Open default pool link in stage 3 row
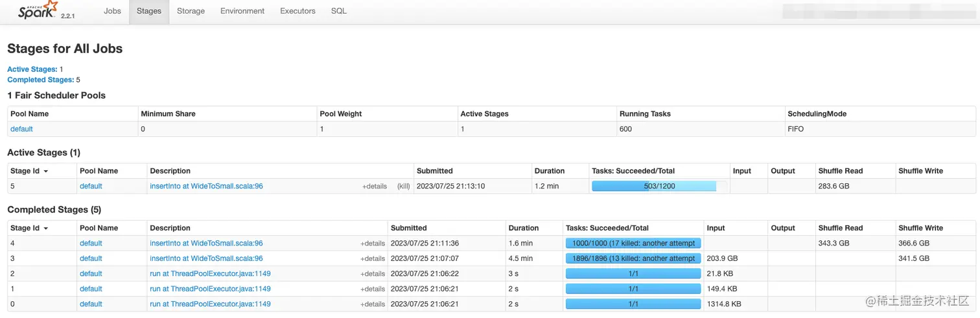 [x=91, y=258]
